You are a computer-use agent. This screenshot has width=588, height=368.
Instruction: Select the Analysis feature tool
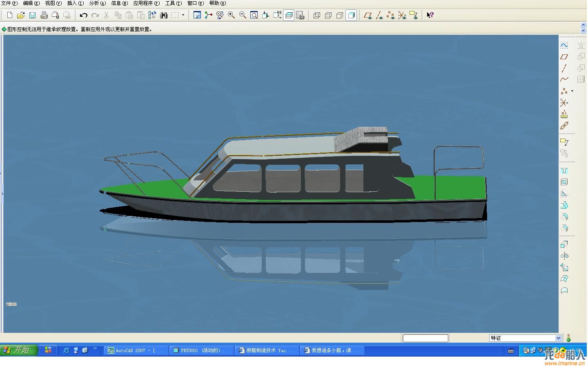point(564,114)
